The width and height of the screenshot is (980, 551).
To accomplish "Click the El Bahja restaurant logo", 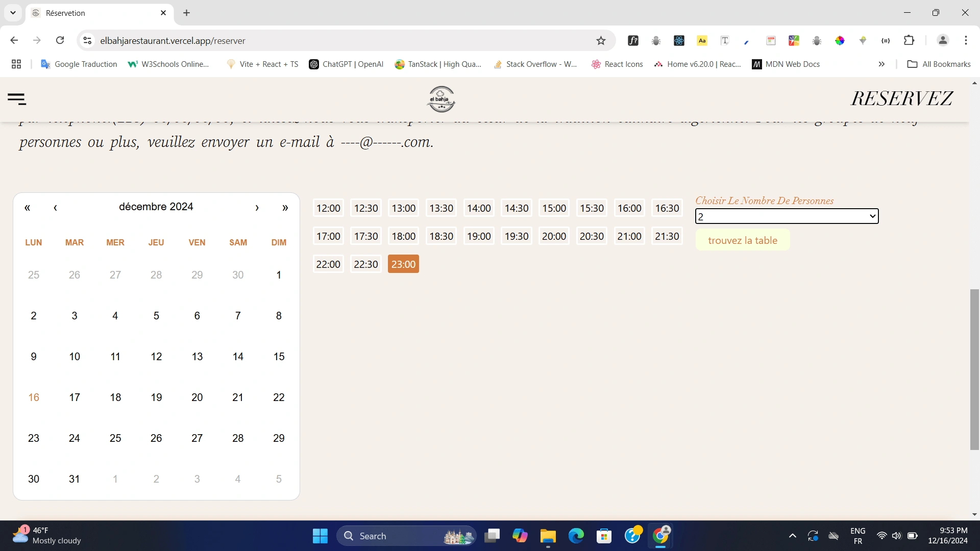I will pyautogui.click(x=441, y=99).
